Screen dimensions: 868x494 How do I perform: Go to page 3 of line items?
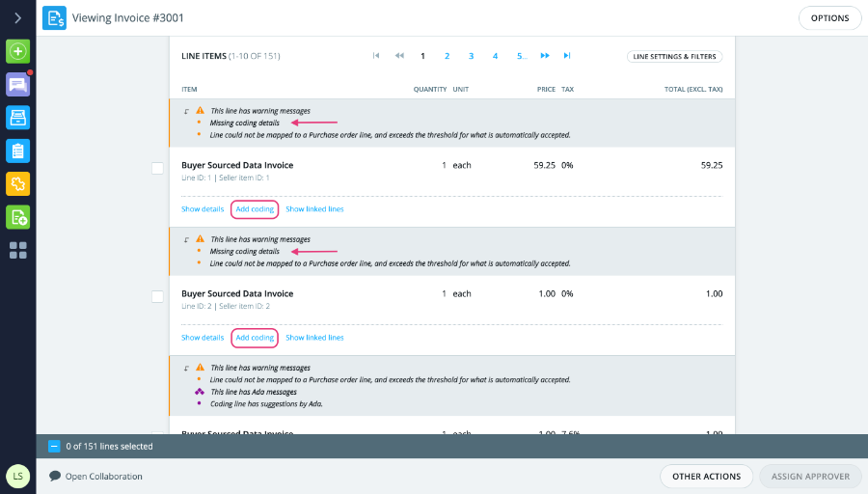coord(471,56)
